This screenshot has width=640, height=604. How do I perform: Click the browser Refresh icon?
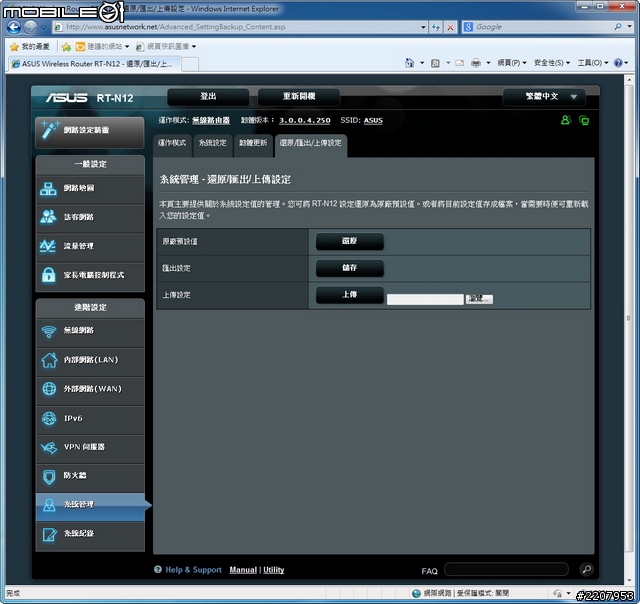pyautogui.click(x=436, y=27)
